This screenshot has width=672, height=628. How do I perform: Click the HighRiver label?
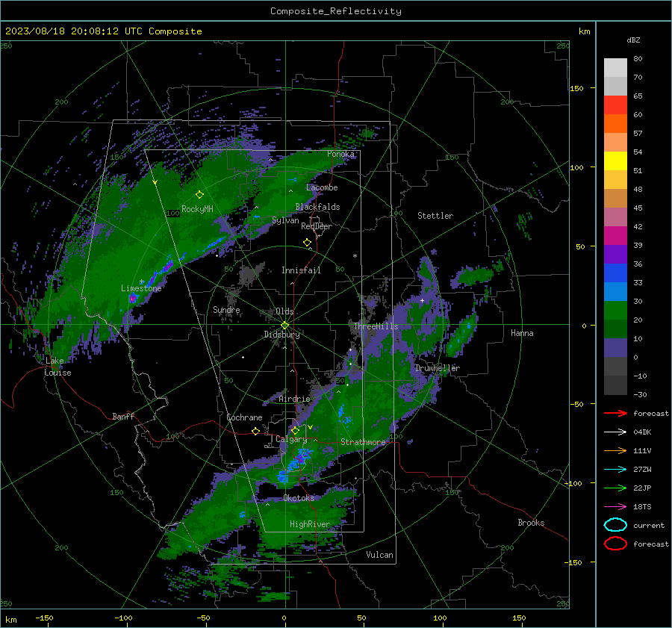click(310, 524)
